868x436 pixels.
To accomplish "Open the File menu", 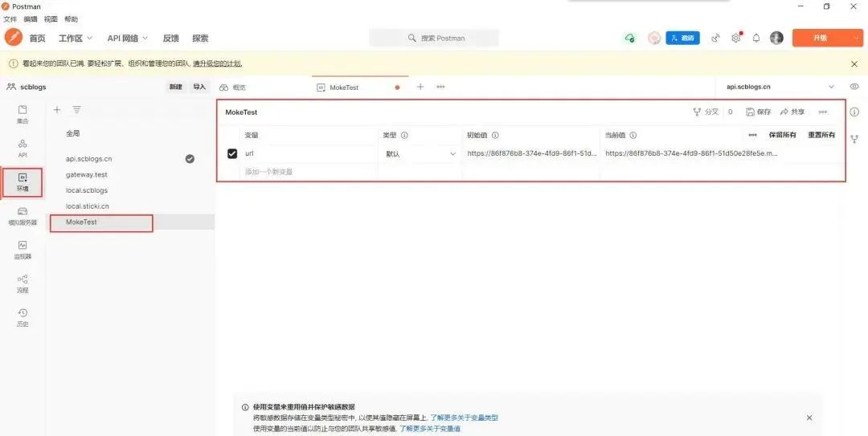I will pos(10,18).
